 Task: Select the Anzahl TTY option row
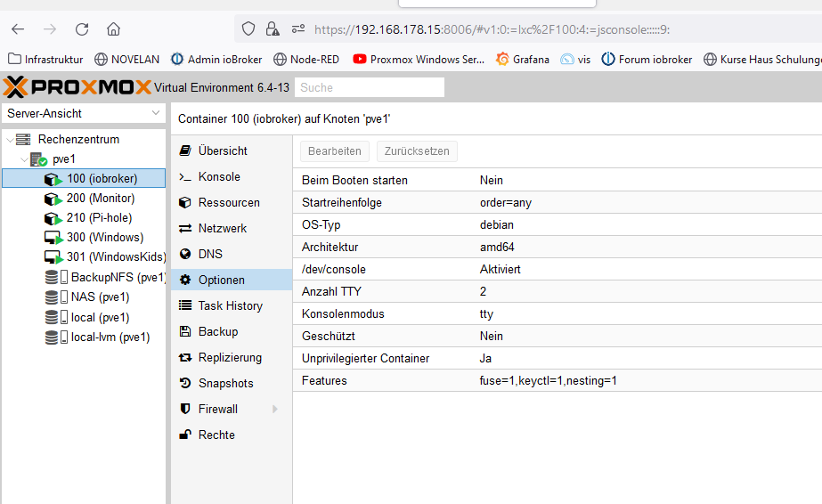tap(557, 291)
